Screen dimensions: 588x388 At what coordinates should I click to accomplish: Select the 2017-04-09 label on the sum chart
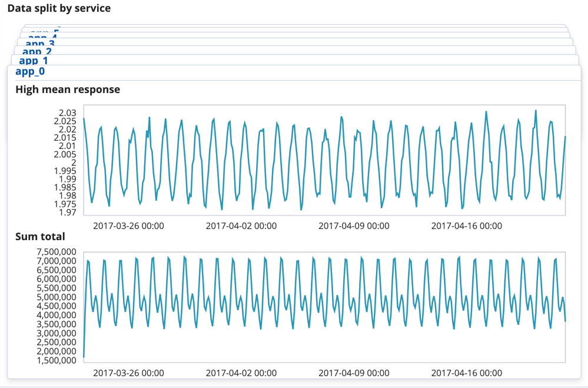354,373
